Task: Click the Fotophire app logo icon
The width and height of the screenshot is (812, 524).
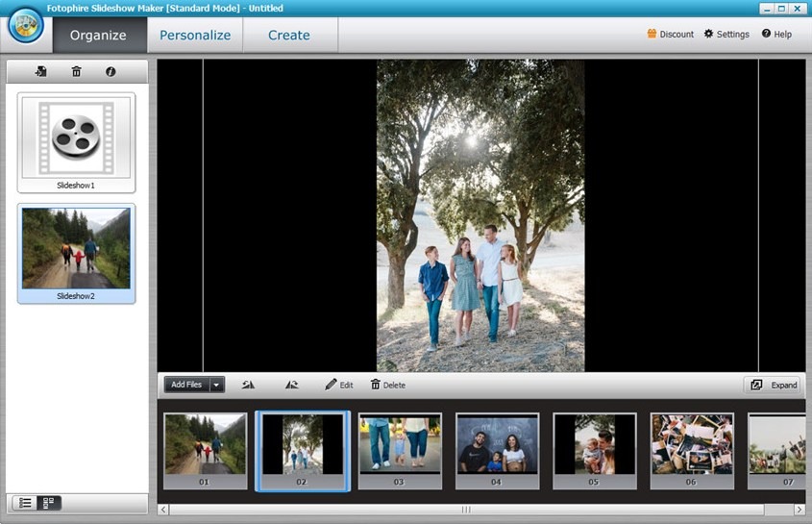Action: [25, 25]
